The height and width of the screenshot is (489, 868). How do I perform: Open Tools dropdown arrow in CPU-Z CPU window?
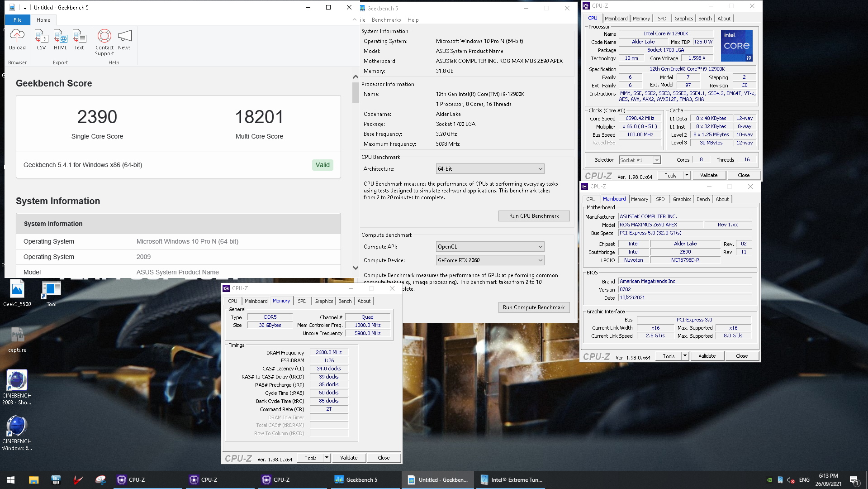click(687, 175)
